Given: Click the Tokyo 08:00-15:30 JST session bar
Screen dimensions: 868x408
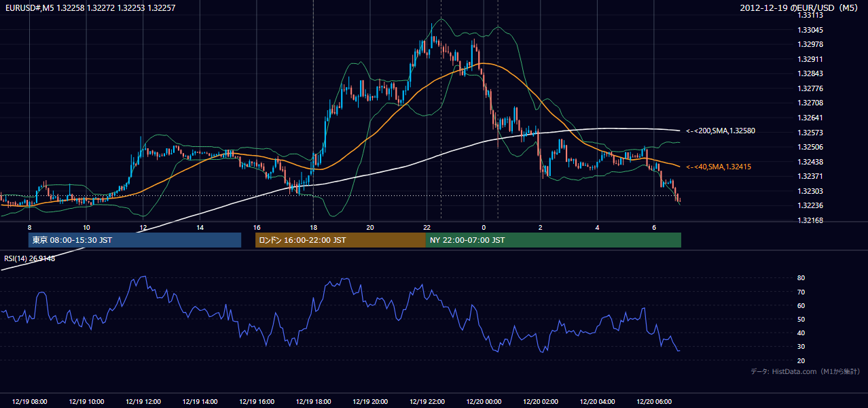Looking at the screenshot, I should coord(134,240).
